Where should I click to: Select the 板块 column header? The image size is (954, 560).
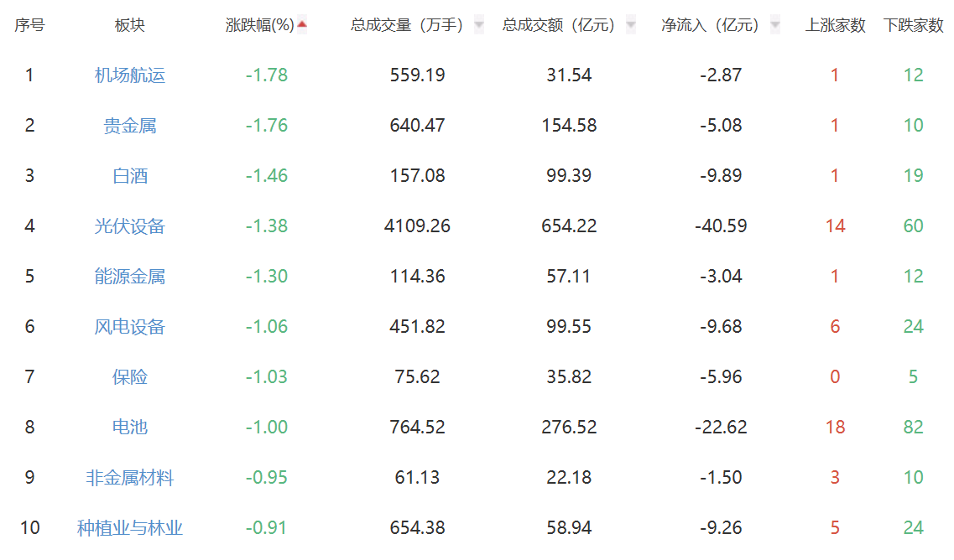130,26
